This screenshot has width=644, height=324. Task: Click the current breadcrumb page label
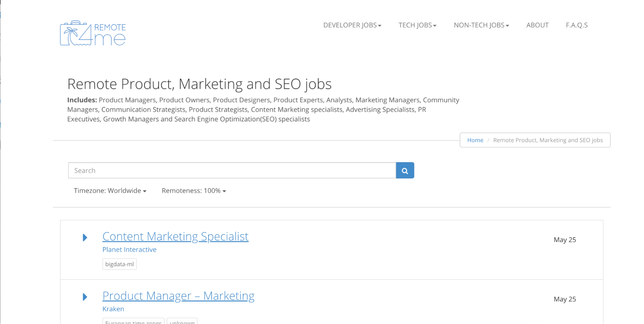548,140
